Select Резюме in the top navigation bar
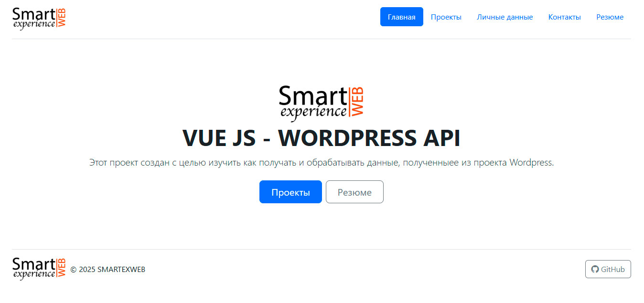This screenshot has height=303, width=644. pyautogui.click(x=610, y=17)
